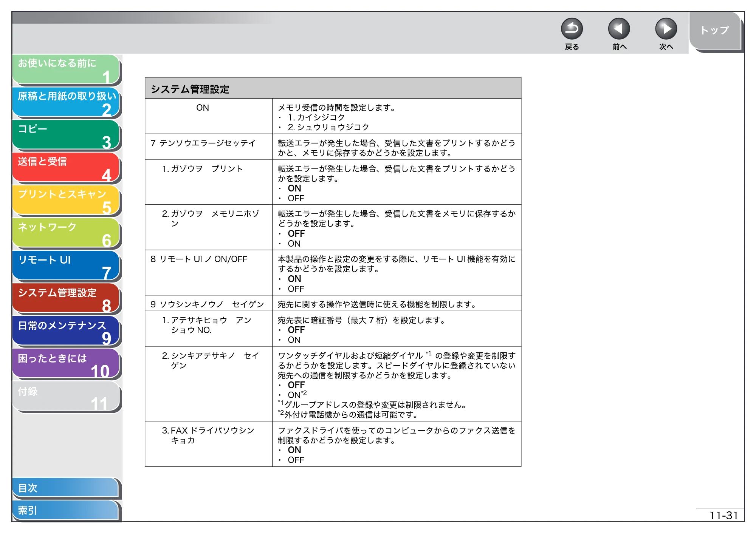The width and height of the screenshot is (756, 534).
Task: Go to previous page with 前へ icon
Action: click(619, 29)
